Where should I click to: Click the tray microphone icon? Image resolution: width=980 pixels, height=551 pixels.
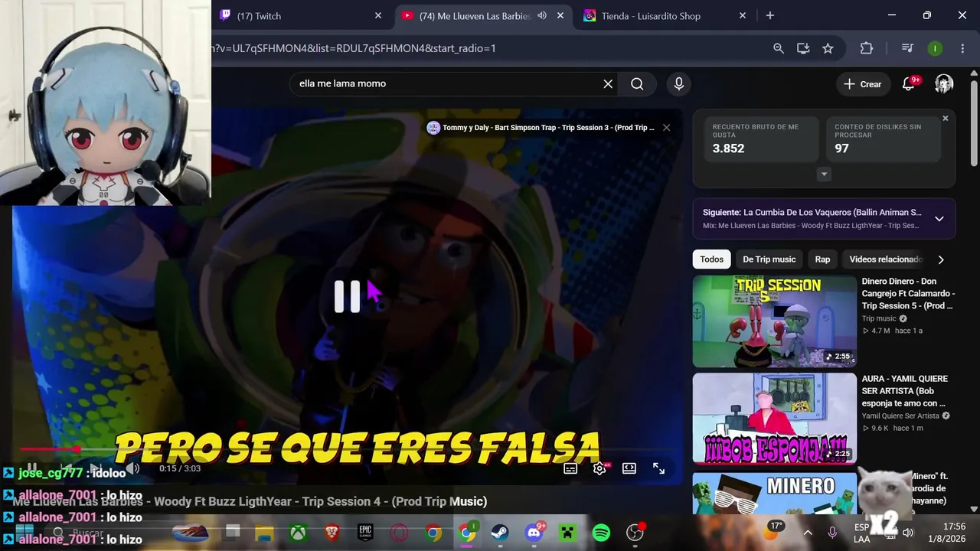point(832,533)
